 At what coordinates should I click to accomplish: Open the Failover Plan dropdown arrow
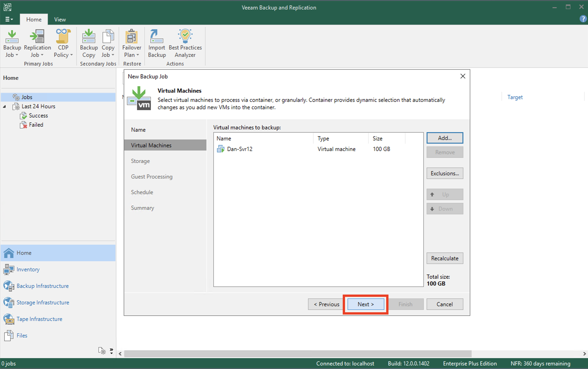[x=138, y=55]
